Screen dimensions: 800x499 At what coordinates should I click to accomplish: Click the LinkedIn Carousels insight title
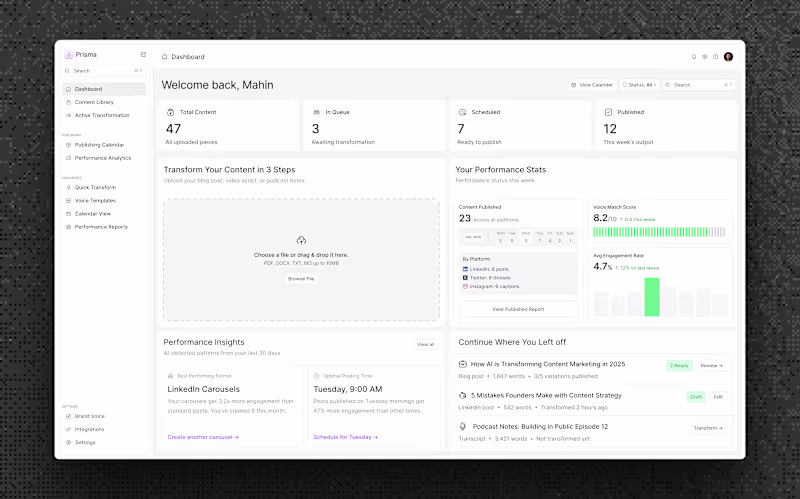[204, 389]
